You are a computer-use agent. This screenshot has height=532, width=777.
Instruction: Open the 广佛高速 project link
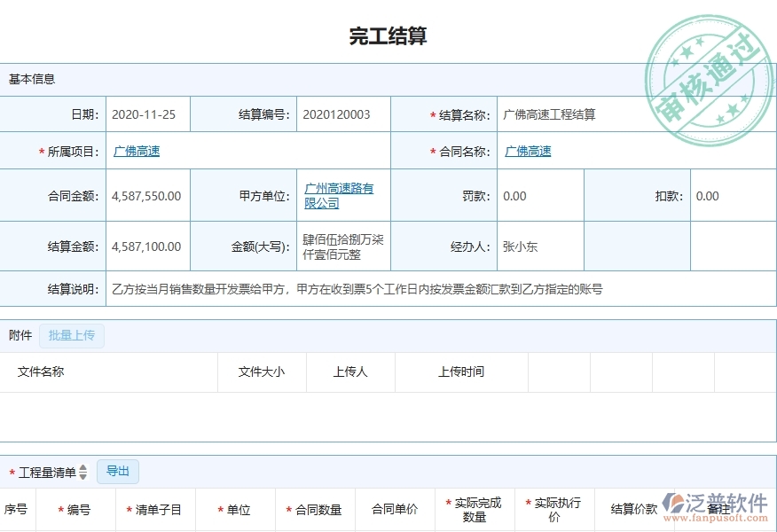pyautogui.click(x=135, y=151)
